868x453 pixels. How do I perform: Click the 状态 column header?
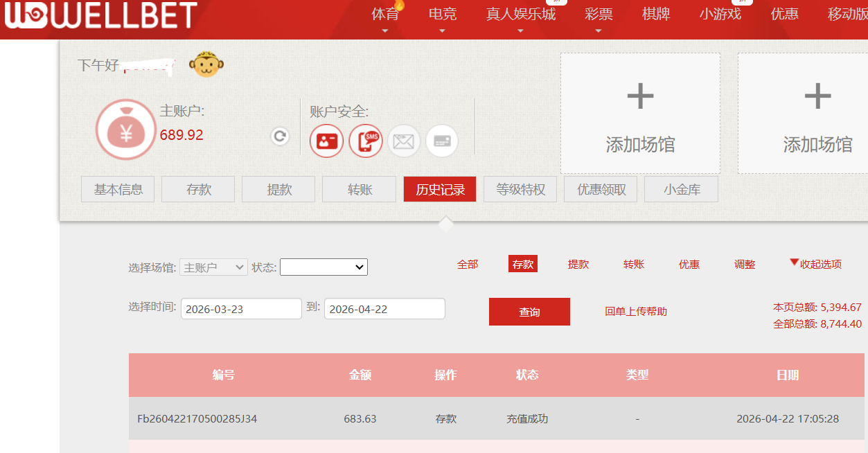click(527, 375)
